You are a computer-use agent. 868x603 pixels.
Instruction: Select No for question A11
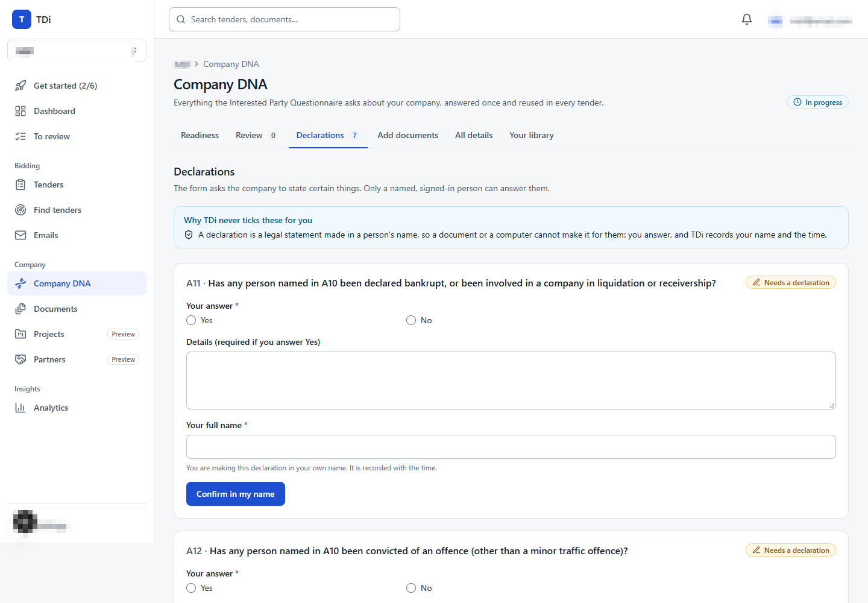[x=411, y=320]
